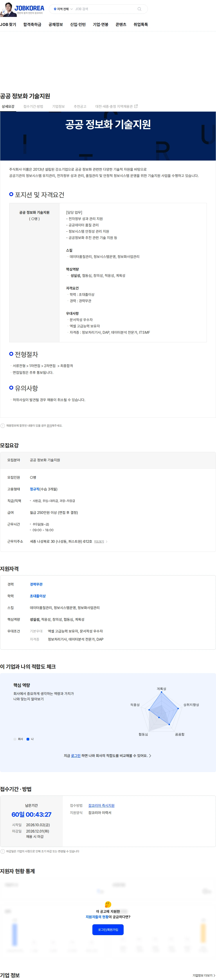The height and width of the screenshot is (980, 216).
Task: Click arrow after 적합도 비교 text
Action: (x=150, y=756)
